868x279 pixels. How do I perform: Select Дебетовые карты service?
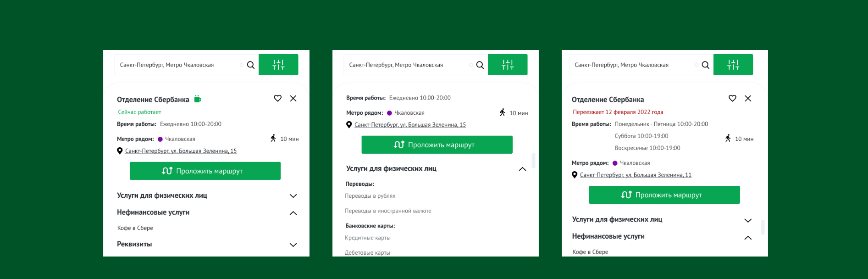point(367,252)
